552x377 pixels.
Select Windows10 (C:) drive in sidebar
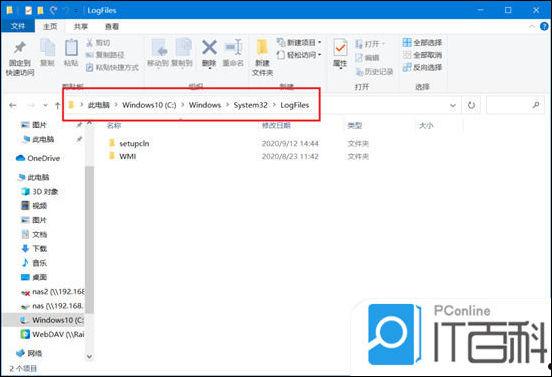coord(53,320)
